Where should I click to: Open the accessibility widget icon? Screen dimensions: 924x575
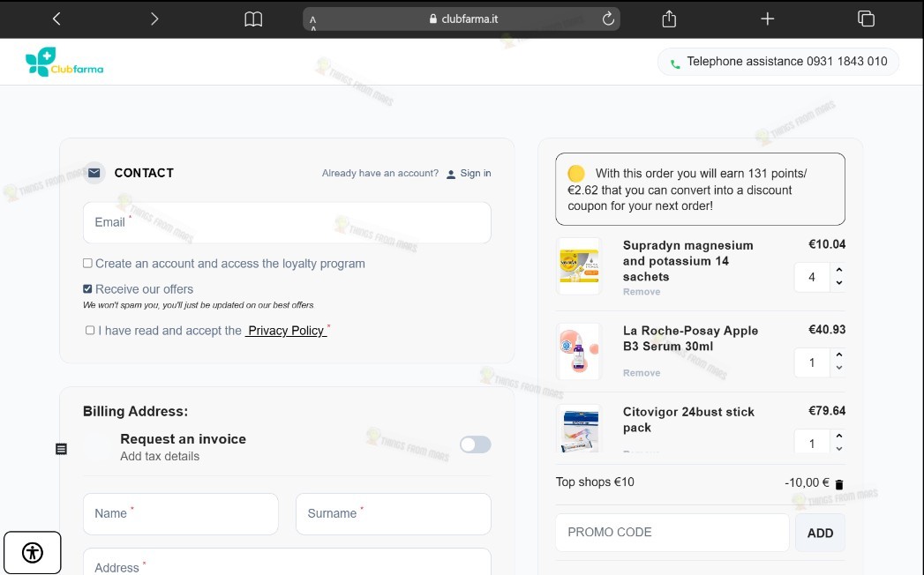pyautogui.click(x=33, y=553)
